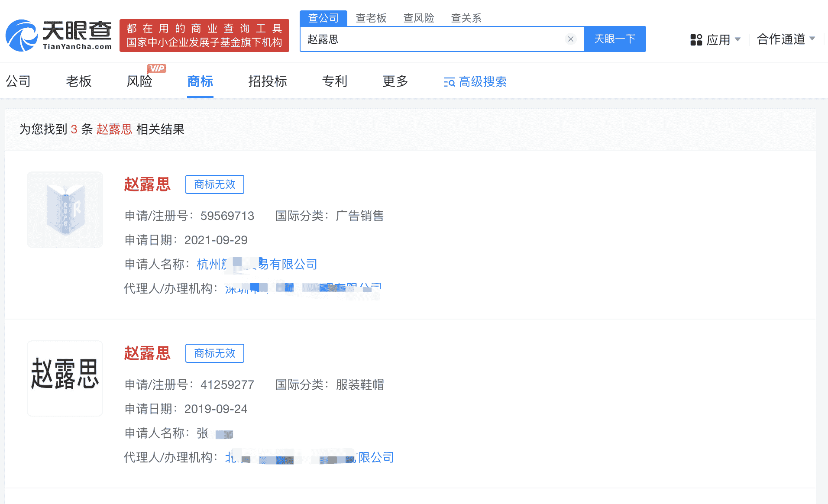Screen dimensions: 828x504
Task: Click second result's 商标无效 status tag
Action: (214, 353)
